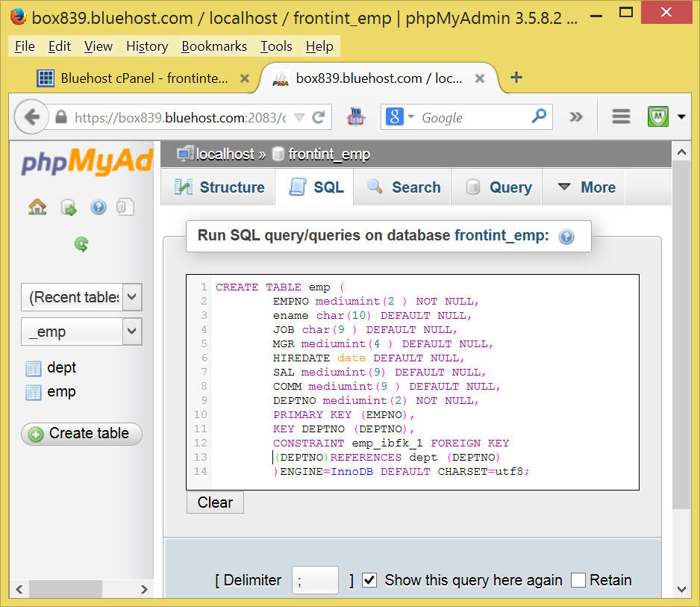This screenshot has width=700, height=607.
Task: Open the File menu
Action: pyautogui.click(x=25, y=46)
